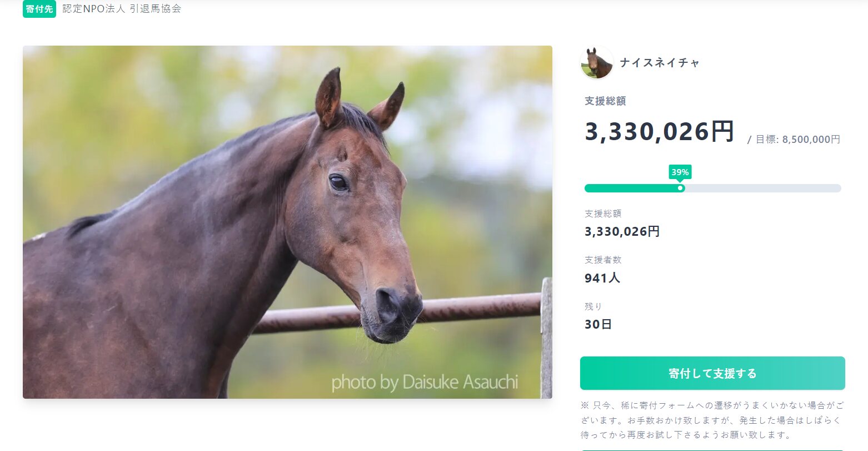
Task: Click the unfilled gray part of progress bar
Action: pos(762,188)
